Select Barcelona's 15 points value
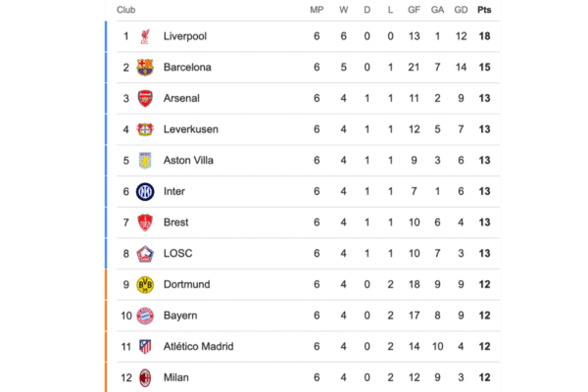 484,68
